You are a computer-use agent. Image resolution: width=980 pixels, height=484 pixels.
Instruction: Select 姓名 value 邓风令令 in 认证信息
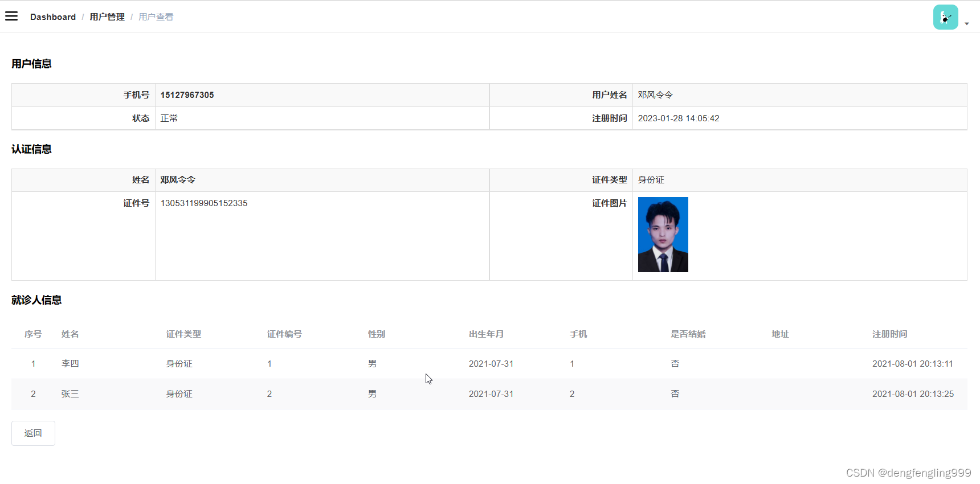(178, 180)
